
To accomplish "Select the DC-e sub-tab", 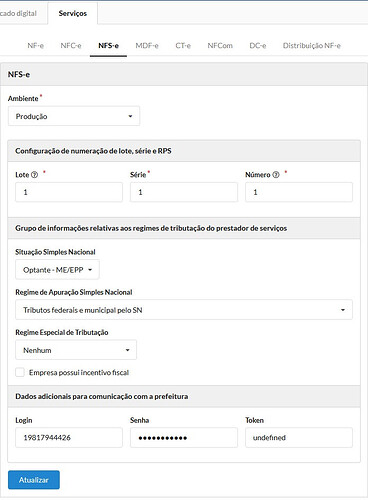I will pyautogui.click(x=258, y=46).
